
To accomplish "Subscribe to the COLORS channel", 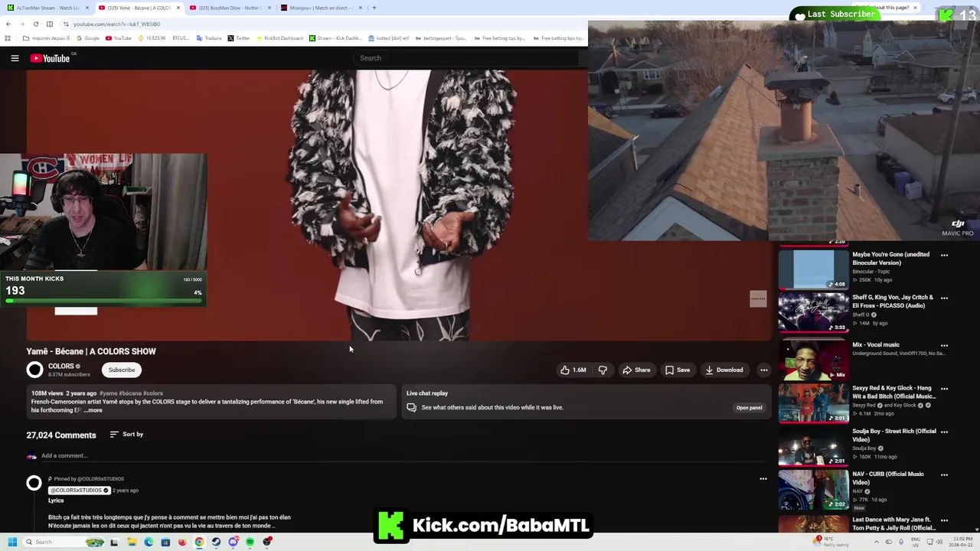I will 122,370.
